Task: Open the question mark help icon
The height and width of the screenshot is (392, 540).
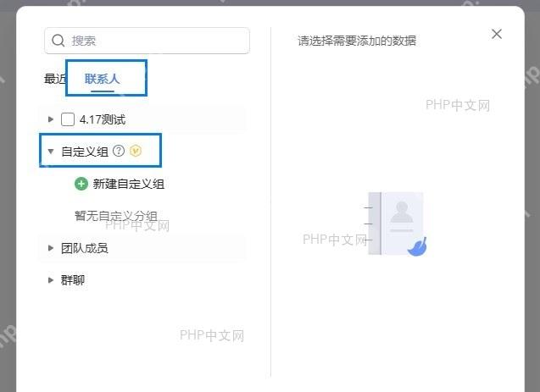Action: coord(119,151)
